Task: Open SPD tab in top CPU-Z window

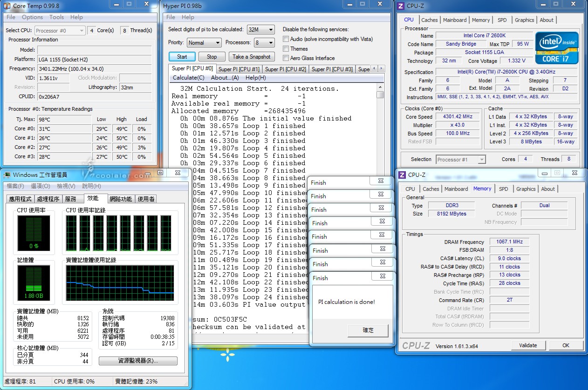Action: (502, 20)
